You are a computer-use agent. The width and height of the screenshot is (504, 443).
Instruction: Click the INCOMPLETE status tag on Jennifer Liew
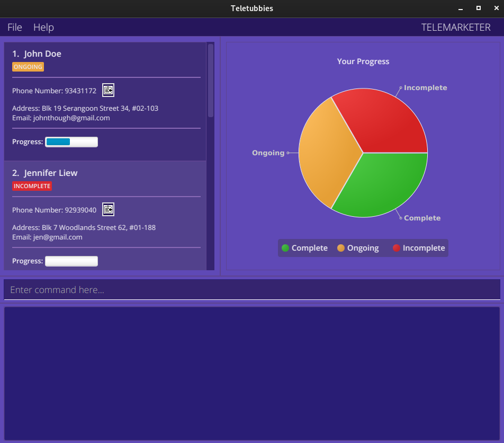point(32,187)
